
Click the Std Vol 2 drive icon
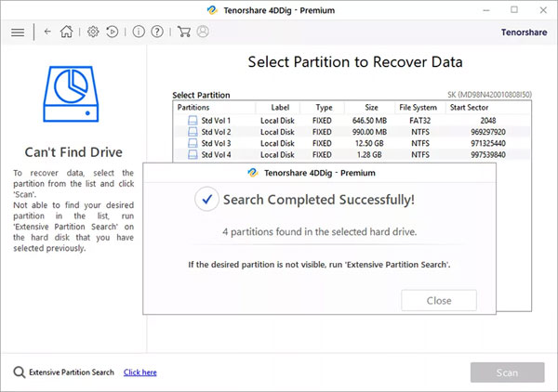coord(193,132)
